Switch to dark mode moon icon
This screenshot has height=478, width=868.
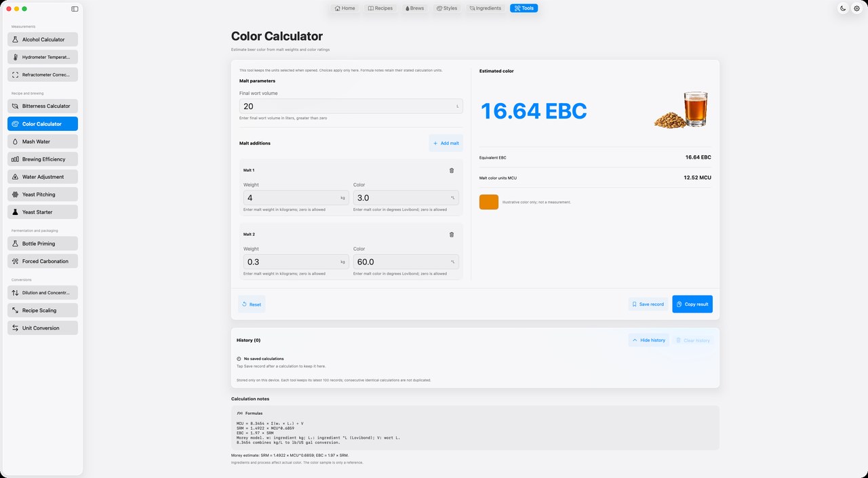[x=843, y=8]
